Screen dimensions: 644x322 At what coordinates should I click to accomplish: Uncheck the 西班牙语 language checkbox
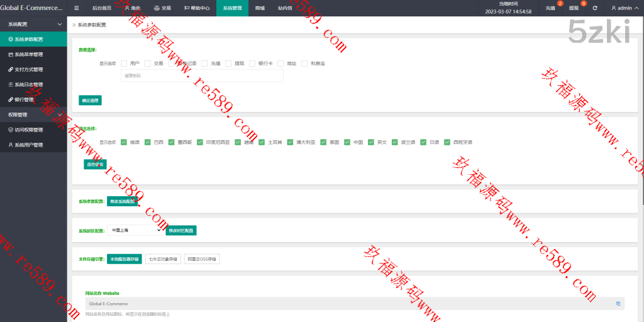[x=447, y=142]
